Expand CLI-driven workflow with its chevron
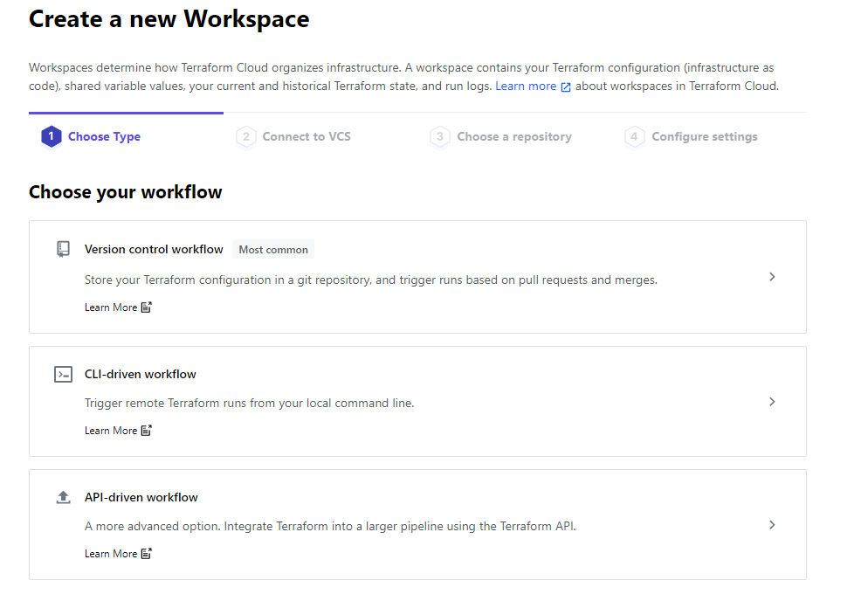 (x=772, y=402)
